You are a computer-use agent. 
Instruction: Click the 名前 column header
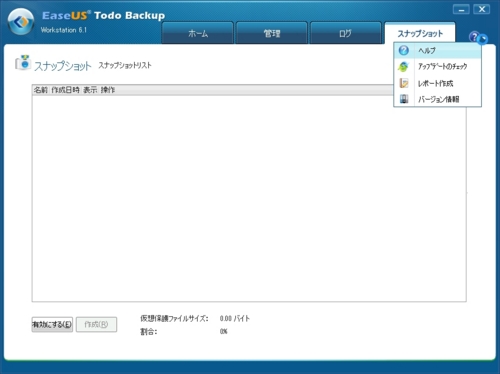click(x=41, y=90)
